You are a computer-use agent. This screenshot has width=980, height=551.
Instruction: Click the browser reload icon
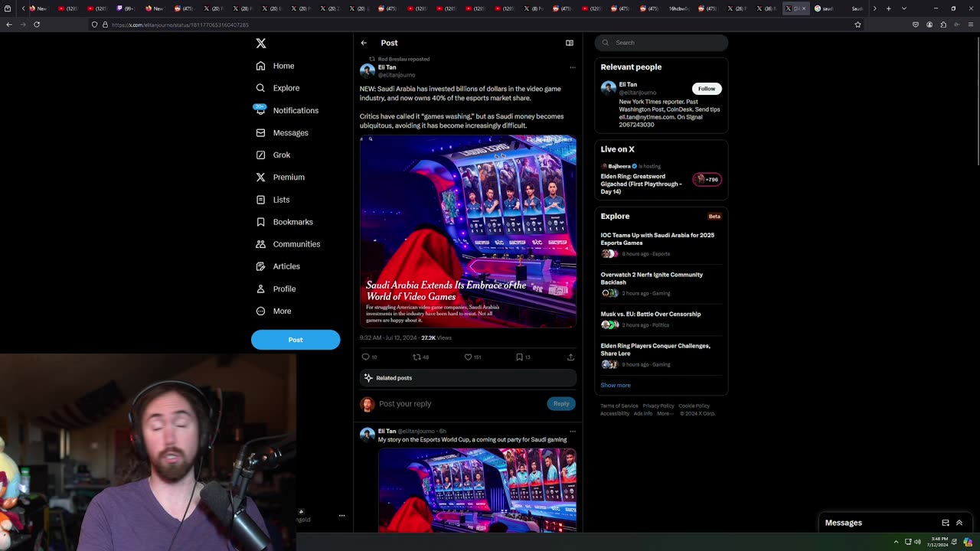37,24
